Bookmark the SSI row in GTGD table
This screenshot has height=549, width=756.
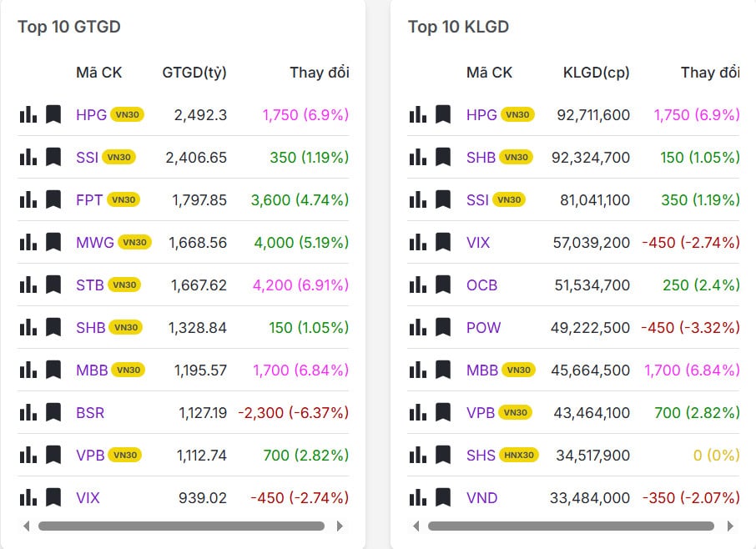(x=54, y=157)
